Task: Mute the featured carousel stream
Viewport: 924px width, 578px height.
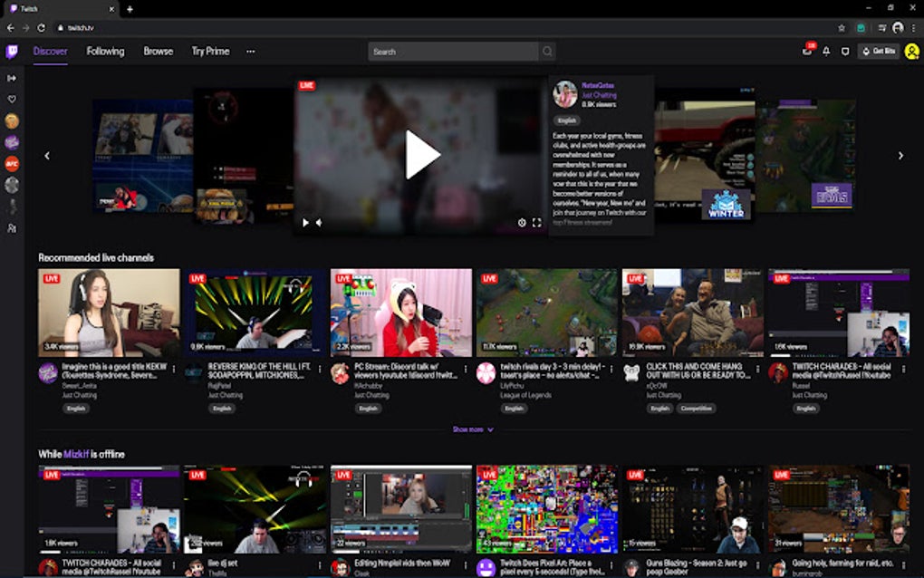Action: tap(319, 220)
